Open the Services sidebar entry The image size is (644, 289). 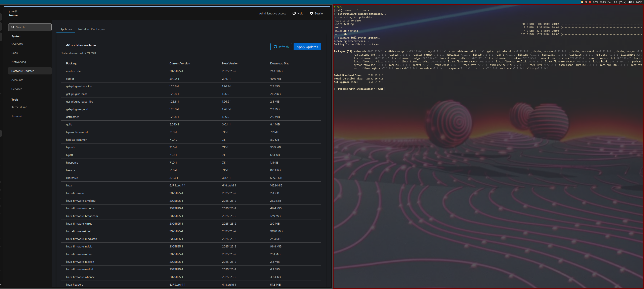[16, 89]
